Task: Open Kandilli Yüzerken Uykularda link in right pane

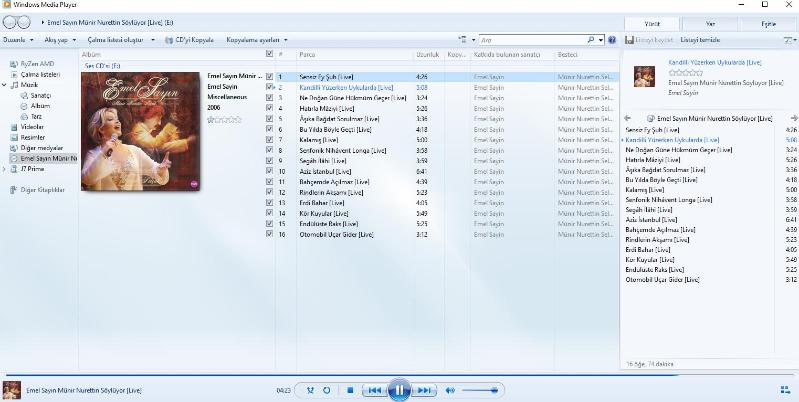Action: click(715, 63)
